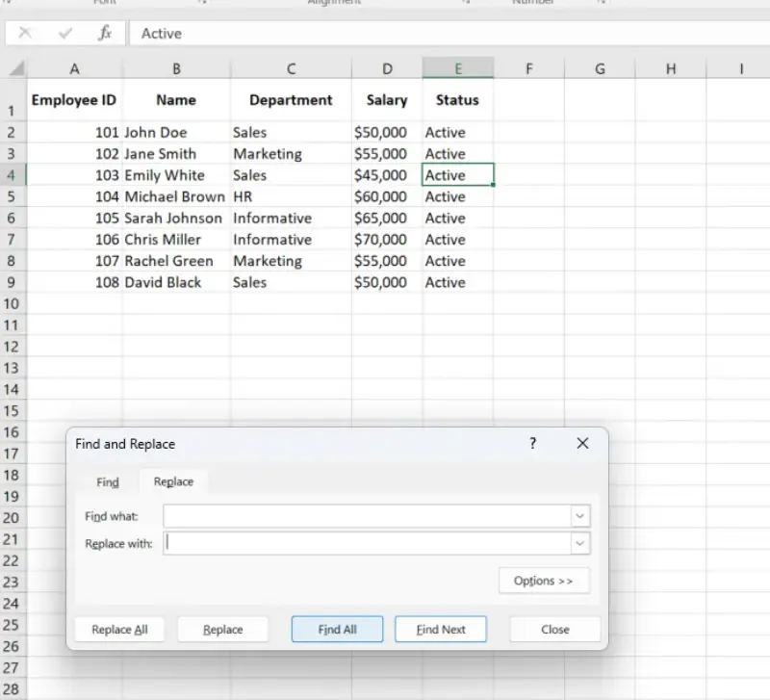Select the Name header cell
The image size is (770, 700).
coord(176,100)
